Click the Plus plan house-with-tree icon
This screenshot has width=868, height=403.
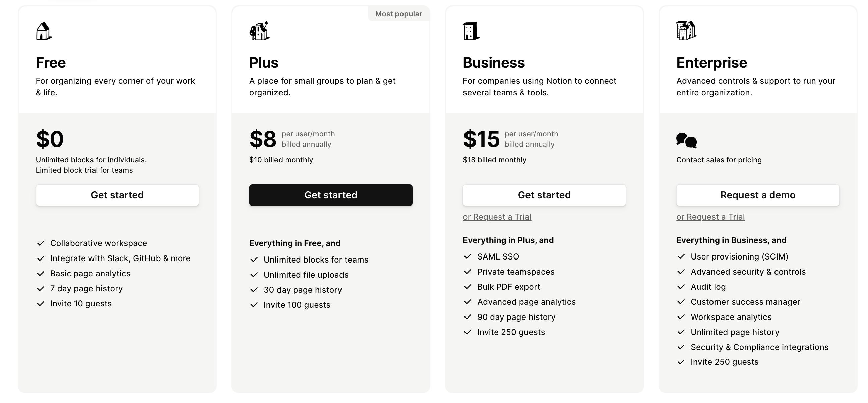[x=259, y=31]
